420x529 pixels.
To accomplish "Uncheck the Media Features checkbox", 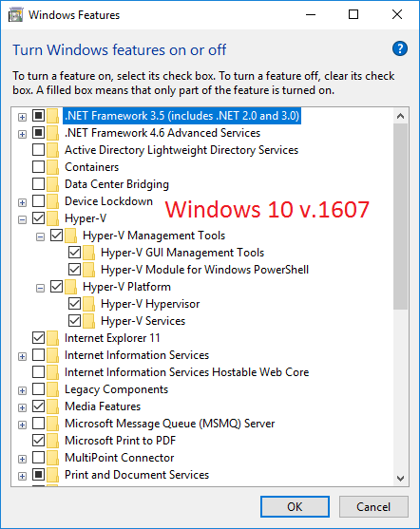I will (39, 406).
